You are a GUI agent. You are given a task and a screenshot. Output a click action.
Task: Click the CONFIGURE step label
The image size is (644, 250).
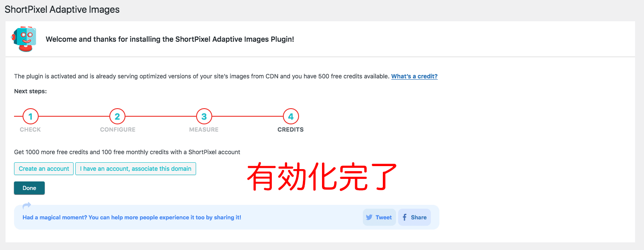point(118,129)
